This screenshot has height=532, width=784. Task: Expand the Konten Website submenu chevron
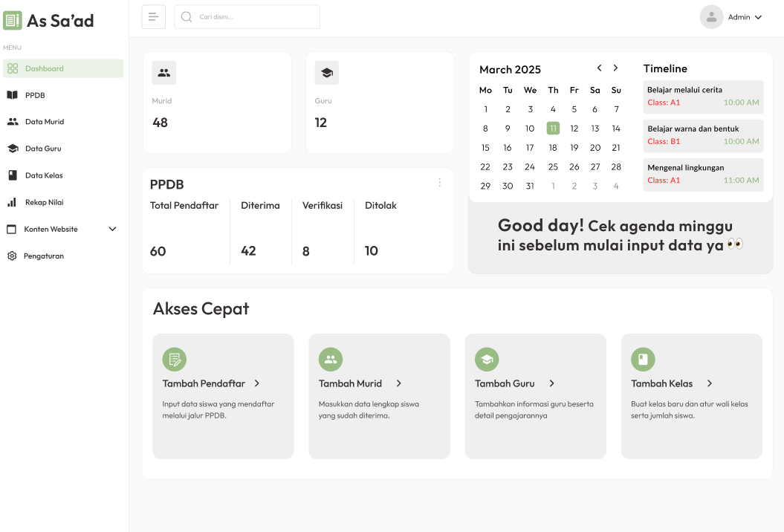[112, 229]
